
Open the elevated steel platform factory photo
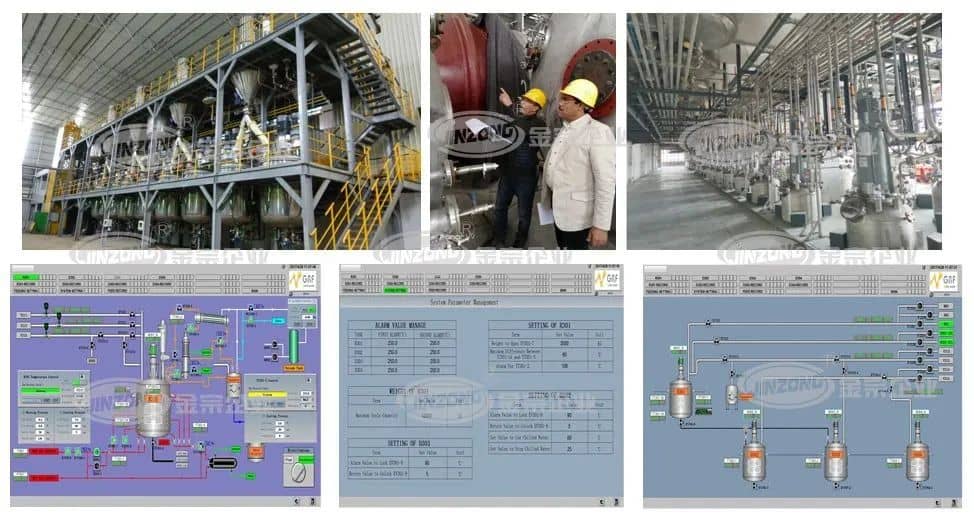(x=221, y=131)
